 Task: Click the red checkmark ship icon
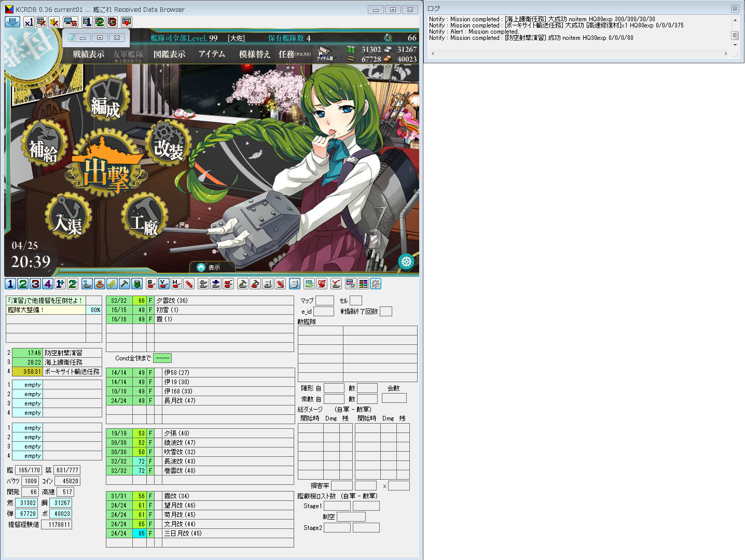click(x=336, y=284)
